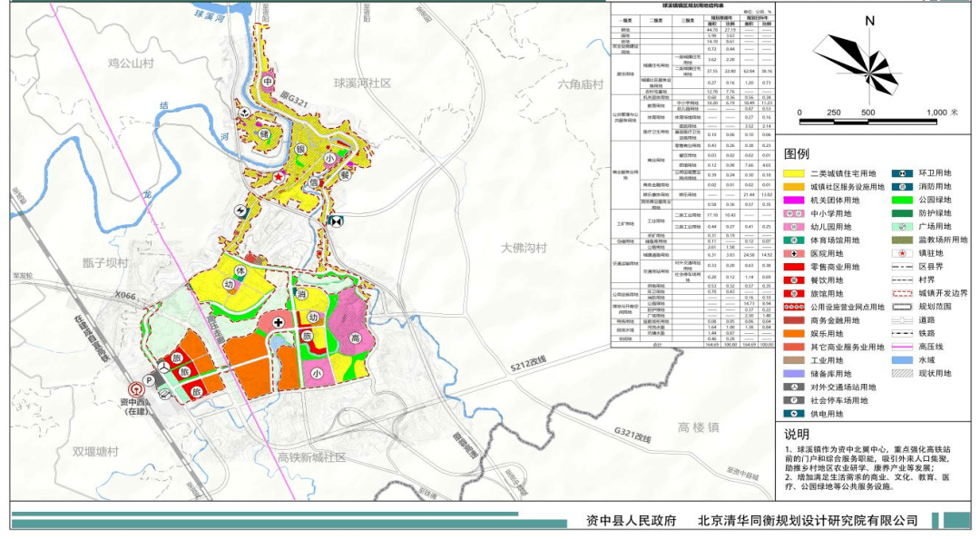The height and width of the screenshot is (539, 980).
Task: Select the X066 road label
Action: (x=125, y=296)
